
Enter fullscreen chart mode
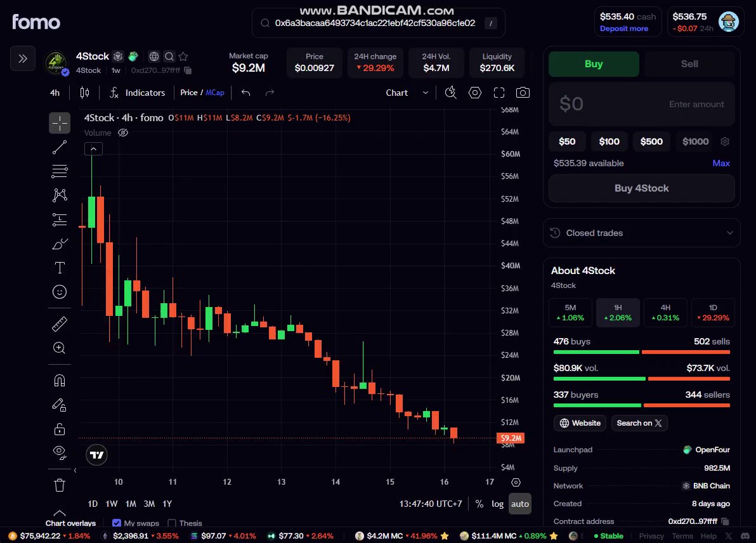tap(499, 93)
